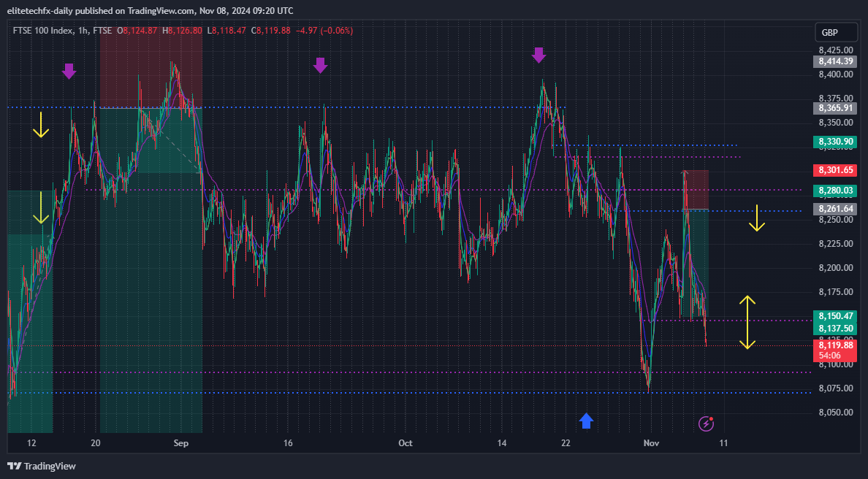Click the 11 date label on the time axis
868x479 pixels.
723,443
